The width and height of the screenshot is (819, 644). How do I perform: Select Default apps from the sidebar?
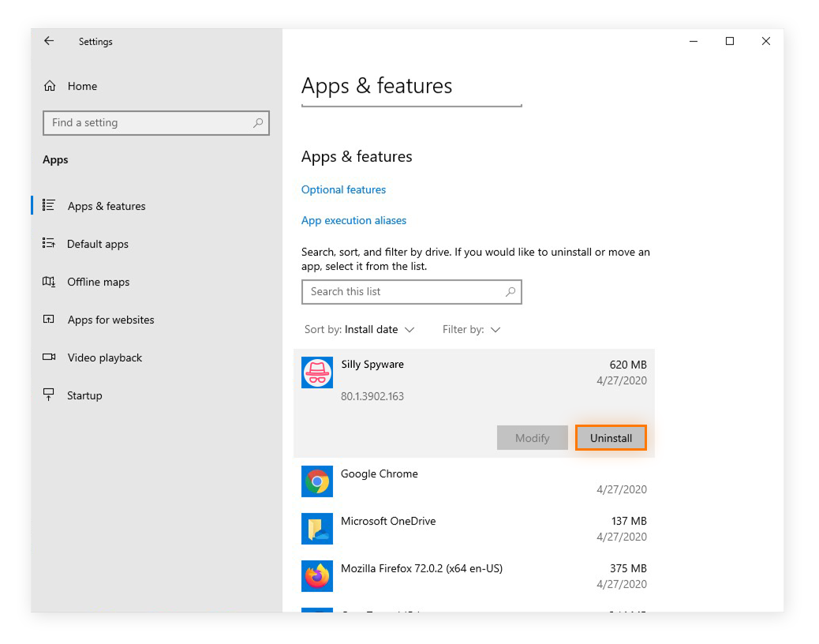point(99,244)
